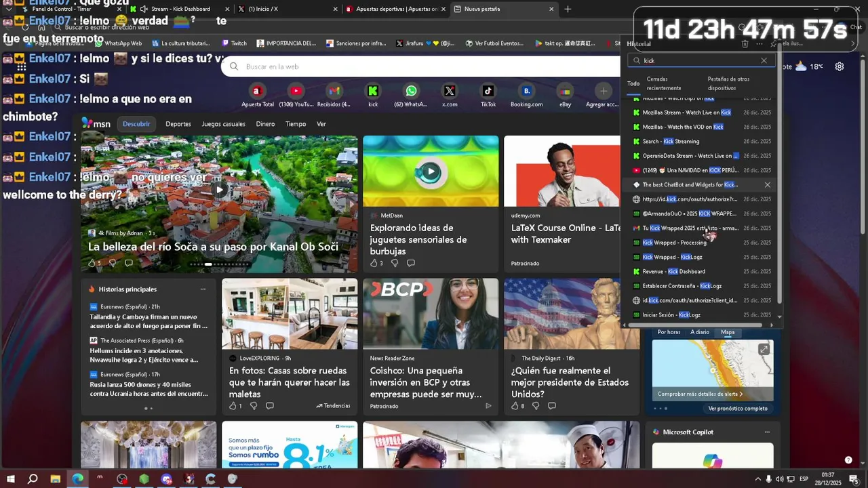Image resolution: width=868 pixels, height=488 pixels.
Task: Open the x.com quick link tile
Action: coord(450,96)
